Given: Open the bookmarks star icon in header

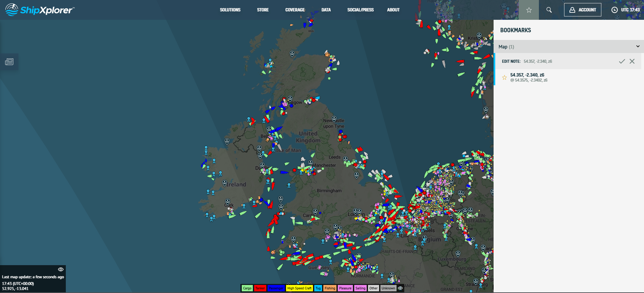Looking at the screenshot, I should [529, 10].
